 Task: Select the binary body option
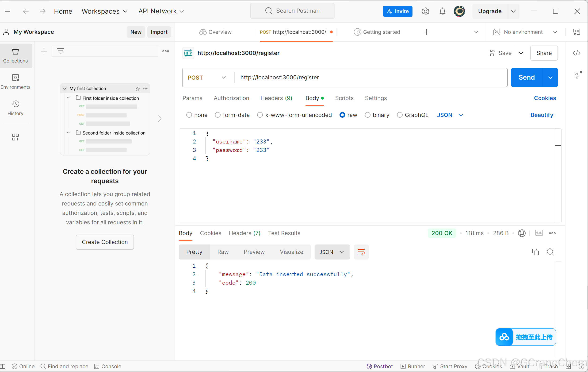click(367, 115)
